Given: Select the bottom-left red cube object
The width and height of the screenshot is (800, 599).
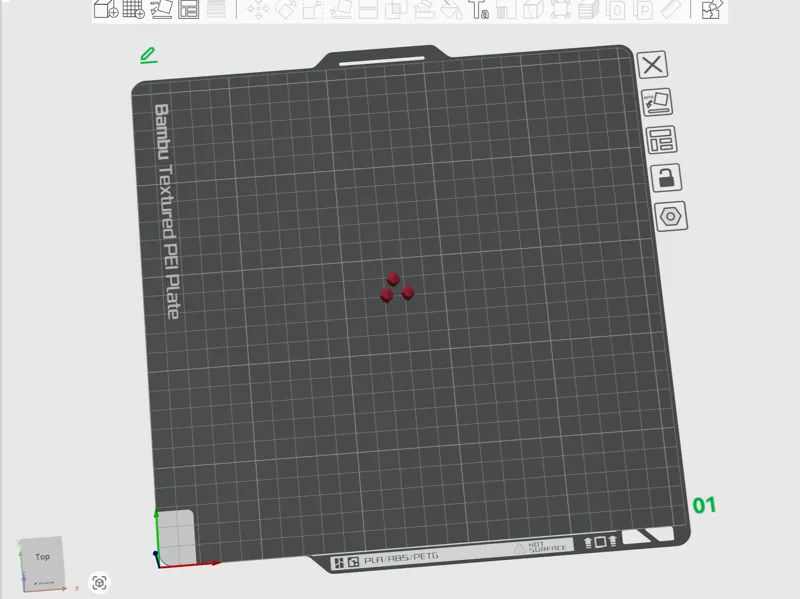Looking at the screenshot, I should [386, 295].
